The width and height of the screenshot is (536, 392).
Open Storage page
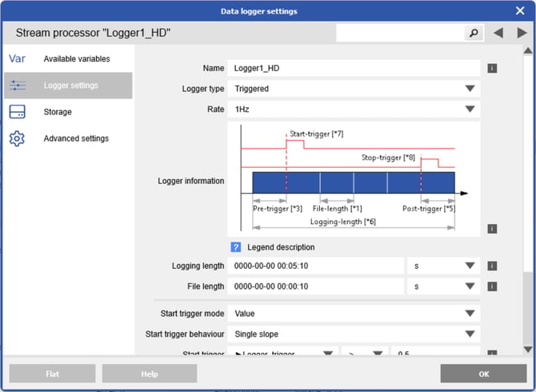(x=68, y=112)
